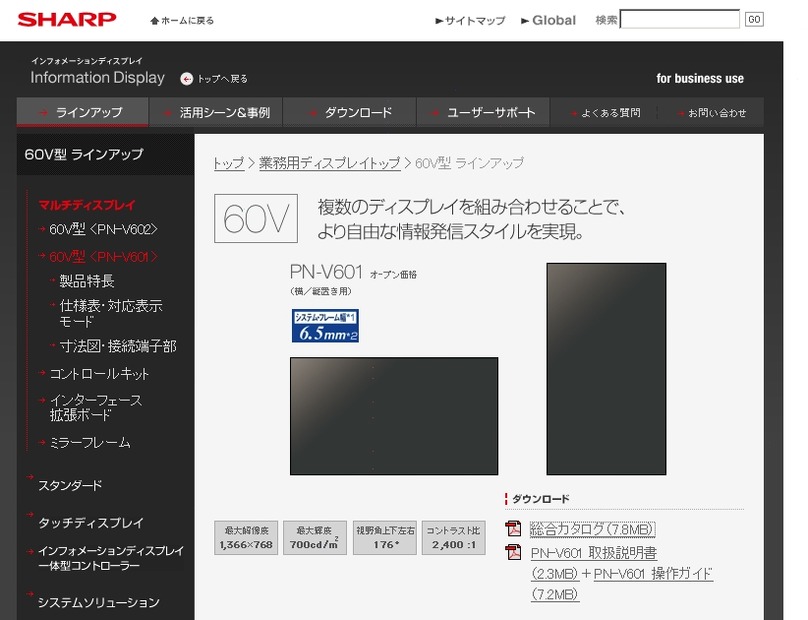Click the PDF icon beside PN-V601 取扱説明書
This screenshot has height=620, width=808.
(x=513, y=552)
